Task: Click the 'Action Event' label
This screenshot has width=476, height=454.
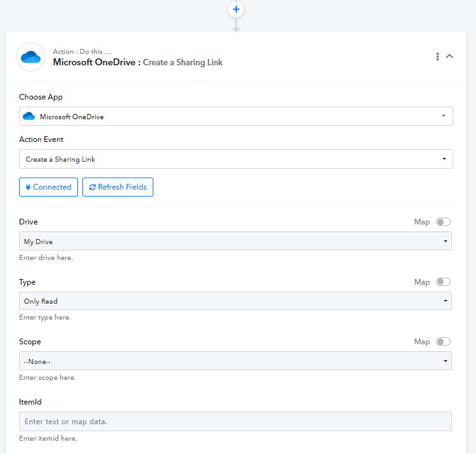Action: (41, 139)
